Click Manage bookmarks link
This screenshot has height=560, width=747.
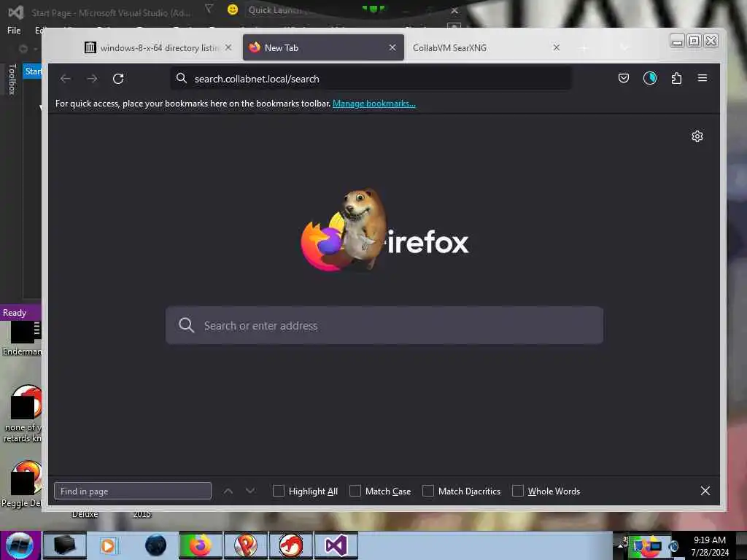click(x=374, y=104)
